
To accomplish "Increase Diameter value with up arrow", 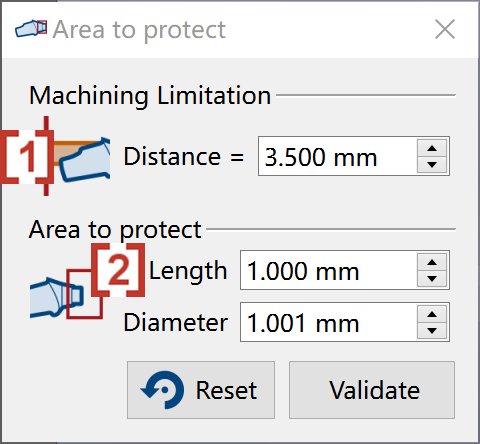I will (x=432, y=314).
